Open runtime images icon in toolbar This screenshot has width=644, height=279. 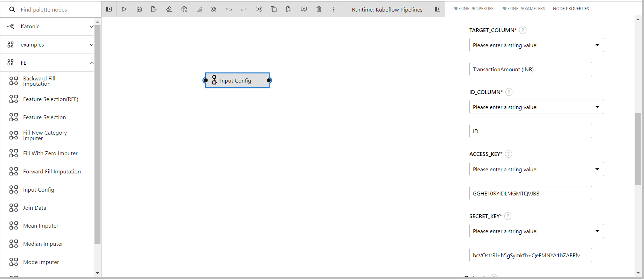[199, 9]
